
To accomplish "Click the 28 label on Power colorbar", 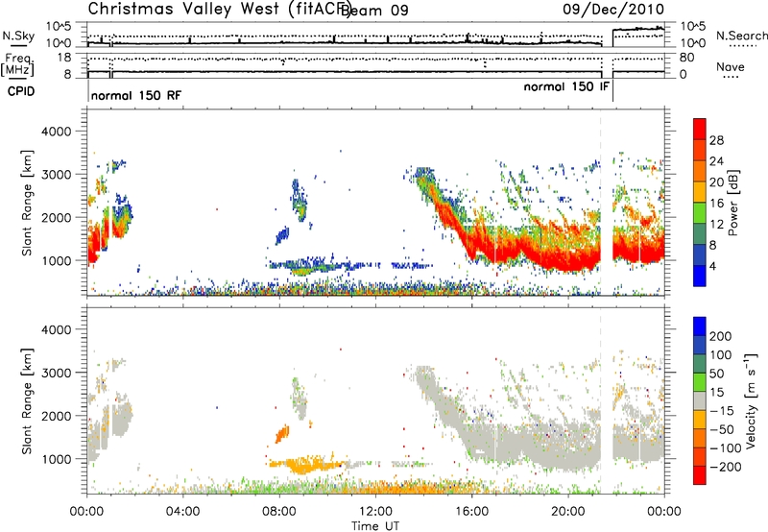I will (716, 140).
